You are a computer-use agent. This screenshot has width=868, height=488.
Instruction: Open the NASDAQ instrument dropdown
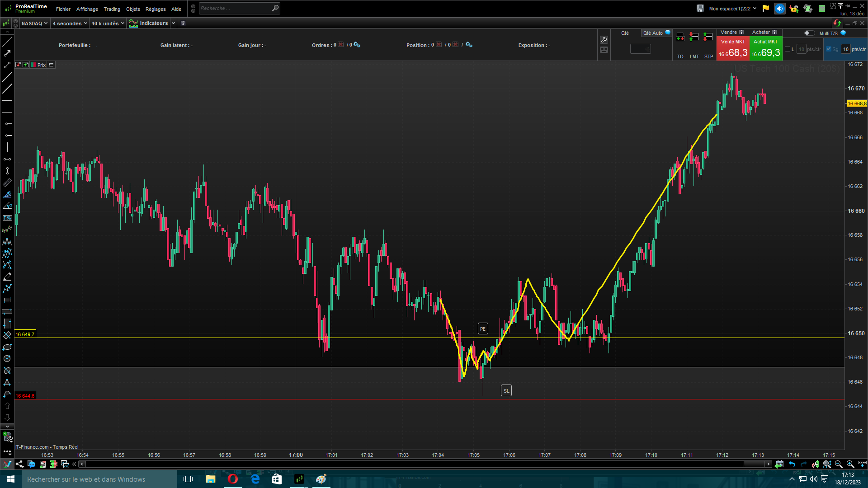(x=34, y=23)
